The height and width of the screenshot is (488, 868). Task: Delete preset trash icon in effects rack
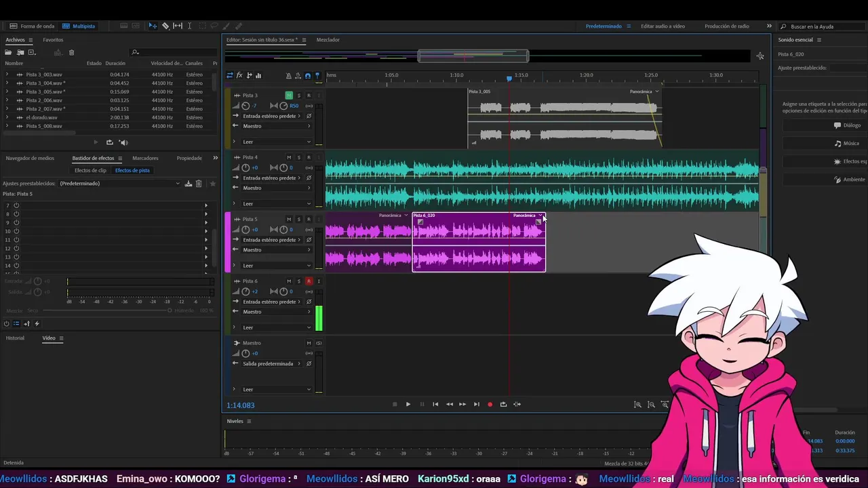(x=199, y=184)
